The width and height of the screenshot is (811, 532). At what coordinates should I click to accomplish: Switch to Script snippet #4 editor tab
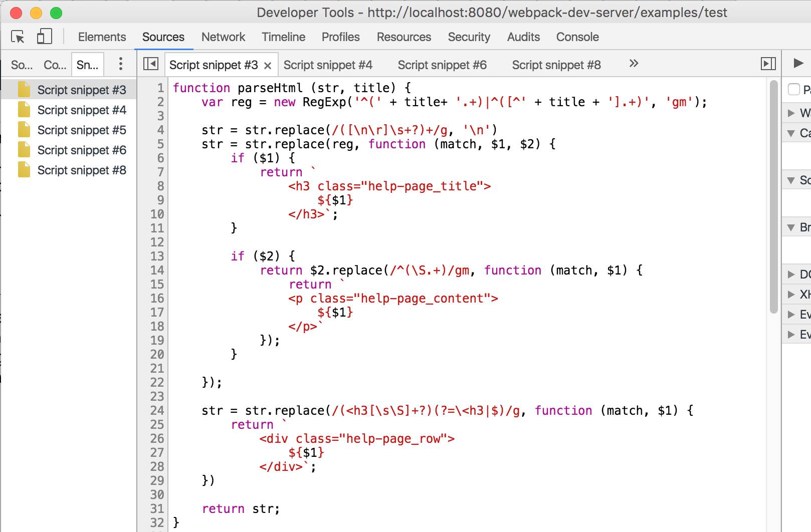tap(328, 65)
